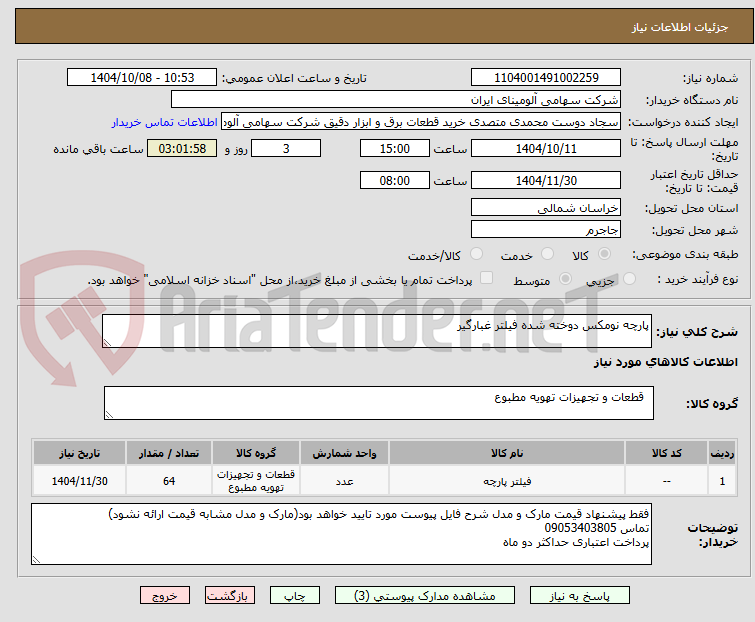Toggle the اسناد خزانه اسلامی payment checkbox
Viewport: 755px width, 622px height.
(487, 278)
